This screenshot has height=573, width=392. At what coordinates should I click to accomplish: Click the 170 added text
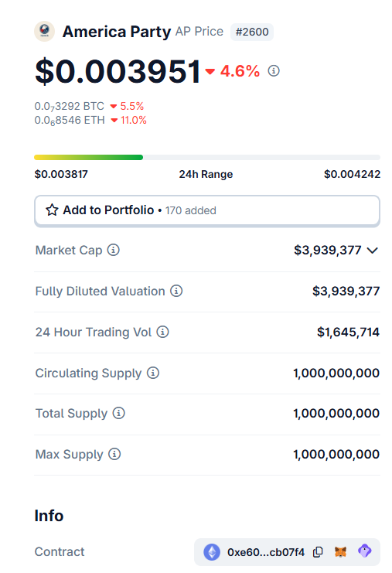(191, 210)
